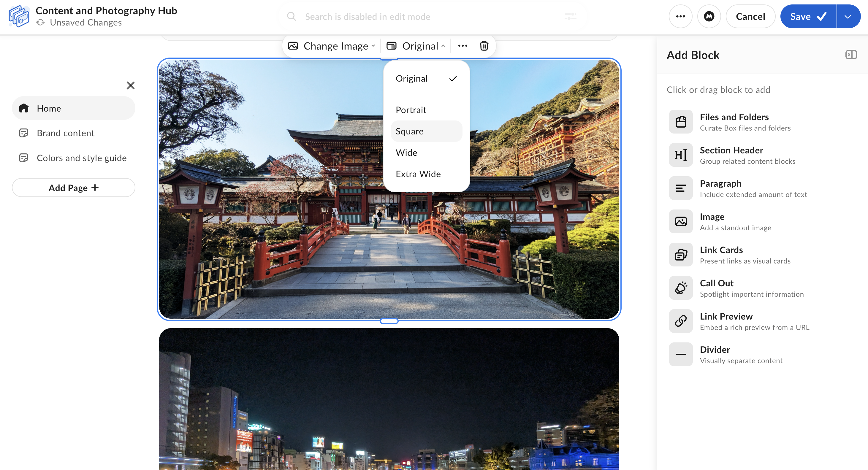
Task: Collapse the Original aspect ratio dropdown
Action: pos(416,46)
